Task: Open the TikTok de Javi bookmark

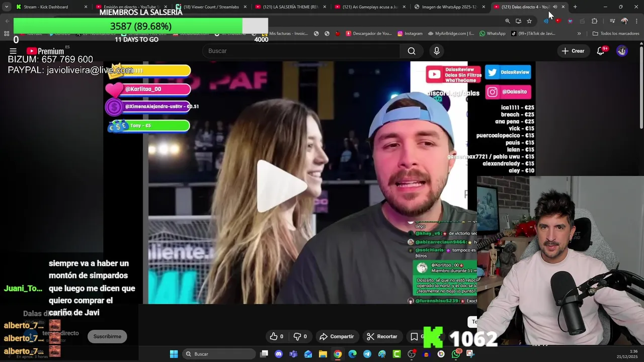Action: (x=533, y=34)
